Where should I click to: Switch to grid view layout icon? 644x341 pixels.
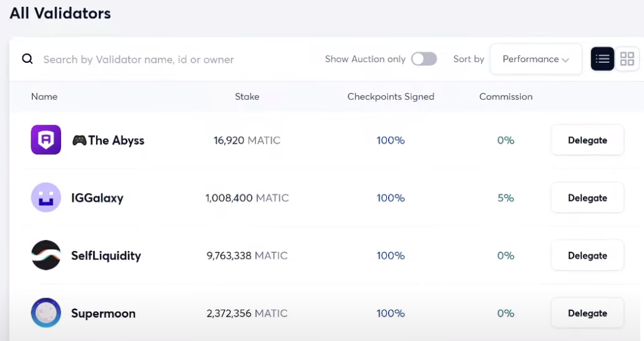[627, 58]
